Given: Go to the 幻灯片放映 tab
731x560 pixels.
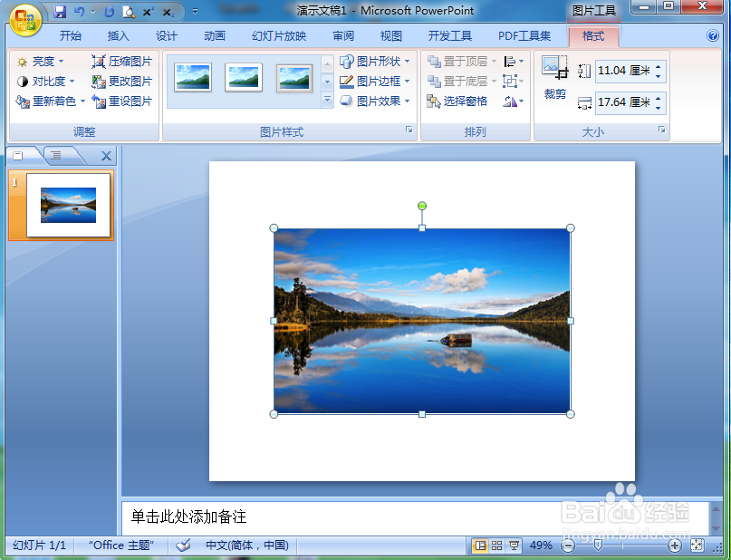Looking at the screenshot, I should [279, 36].
